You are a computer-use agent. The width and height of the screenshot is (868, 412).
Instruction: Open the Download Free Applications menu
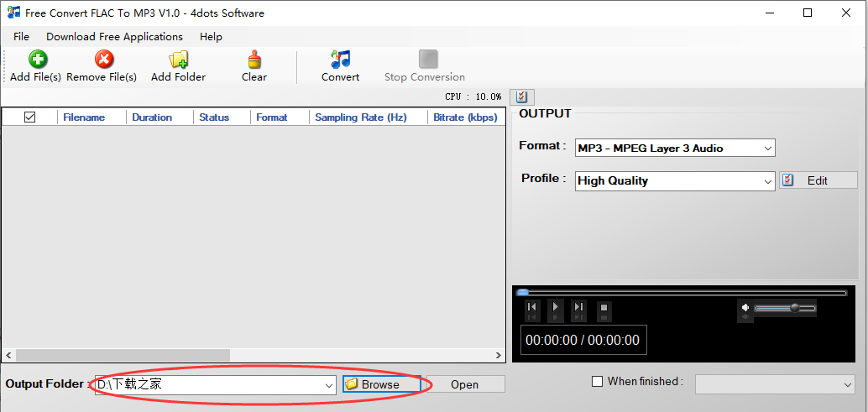(x=115, y=37)
